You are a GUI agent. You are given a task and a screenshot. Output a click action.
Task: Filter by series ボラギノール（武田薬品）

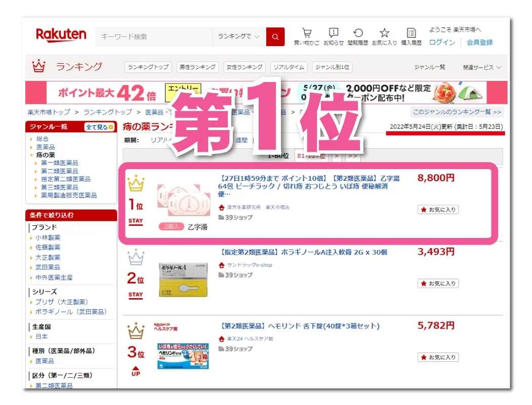(x=71, y=312)
